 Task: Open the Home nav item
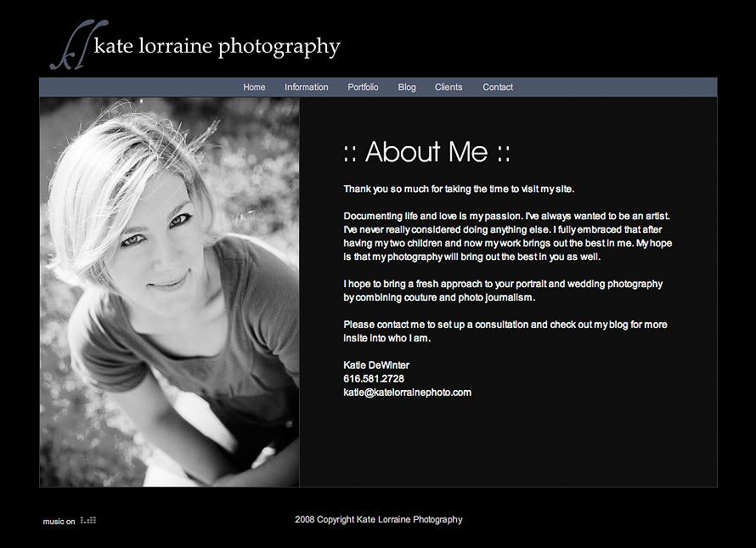click(x=254, y=88)
